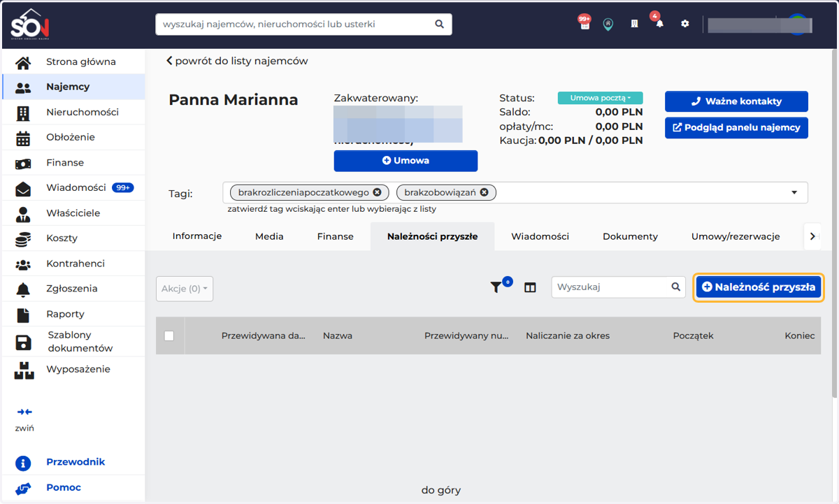The width and height of the screenshot is (839, 504).
Task: Sort by the Początek column header
Action: coord(693,336)
